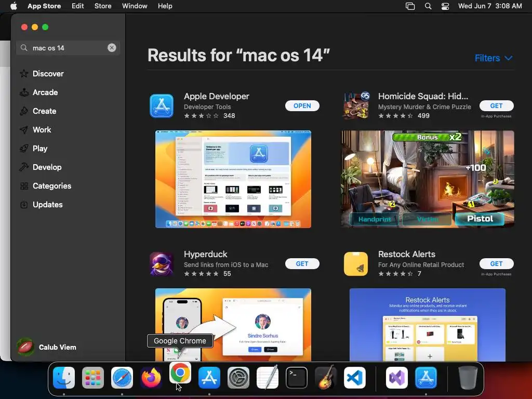This screenshot has height=399, width=532.
Task: Open TextEdit from the dock
Action: (268, 378)
